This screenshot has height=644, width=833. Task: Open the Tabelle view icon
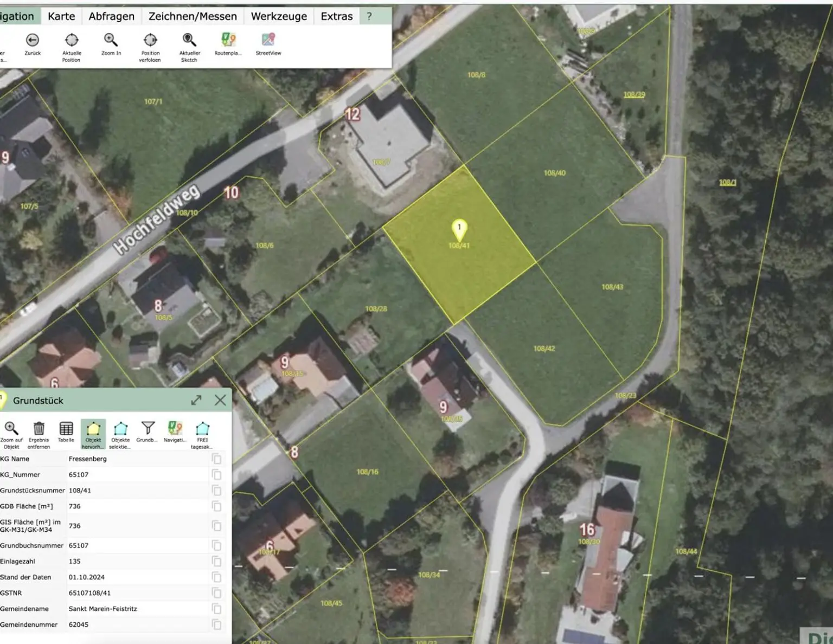66,428
